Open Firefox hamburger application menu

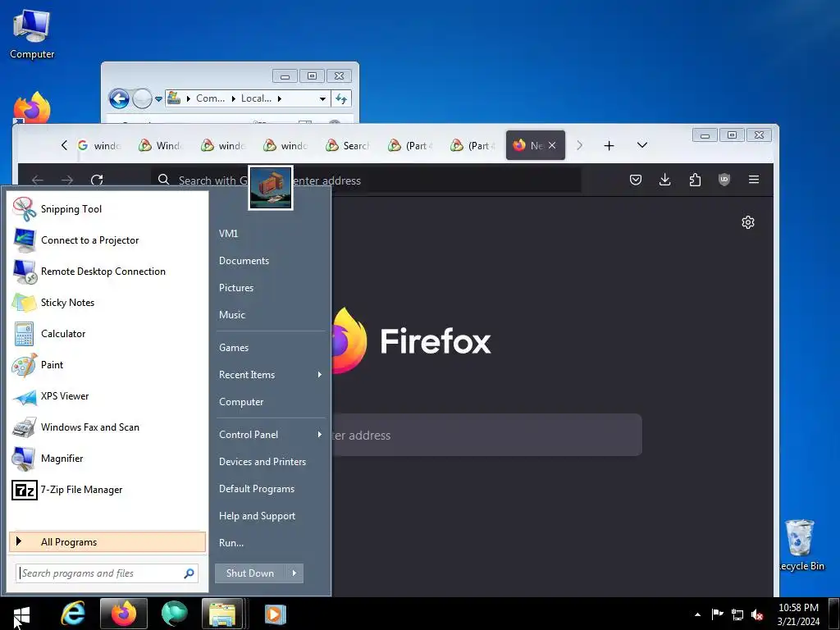pos(754,180)
